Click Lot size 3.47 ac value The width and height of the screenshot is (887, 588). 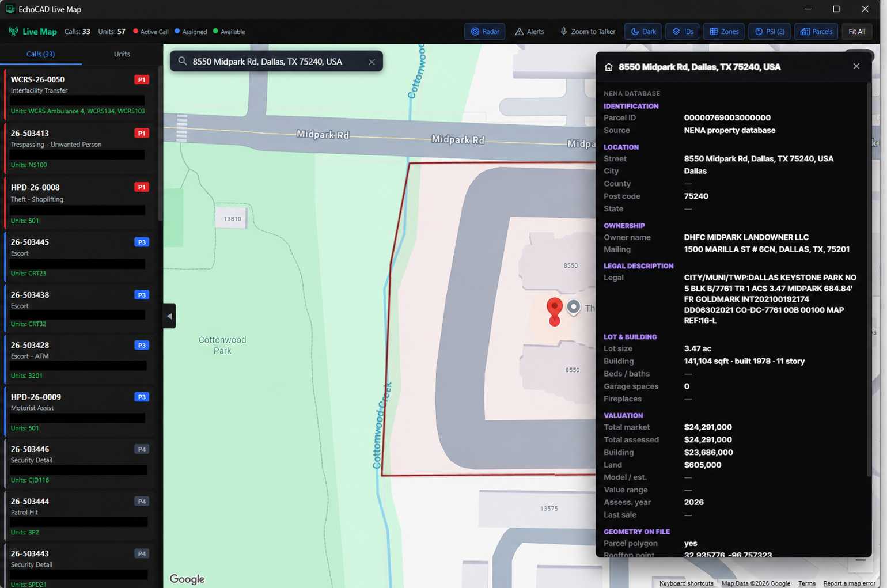(697, 348)
